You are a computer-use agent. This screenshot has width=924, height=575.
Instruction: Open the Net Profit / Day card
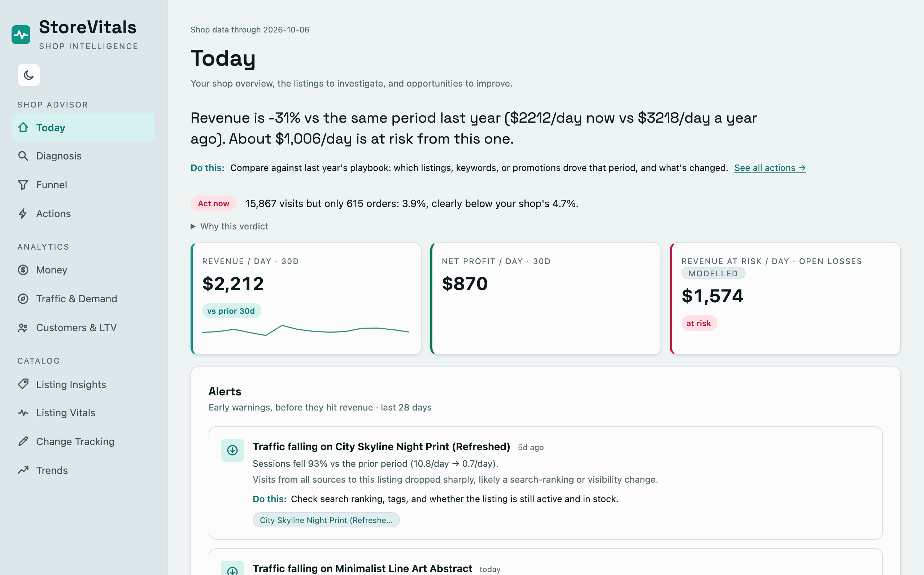coord(545,299)
